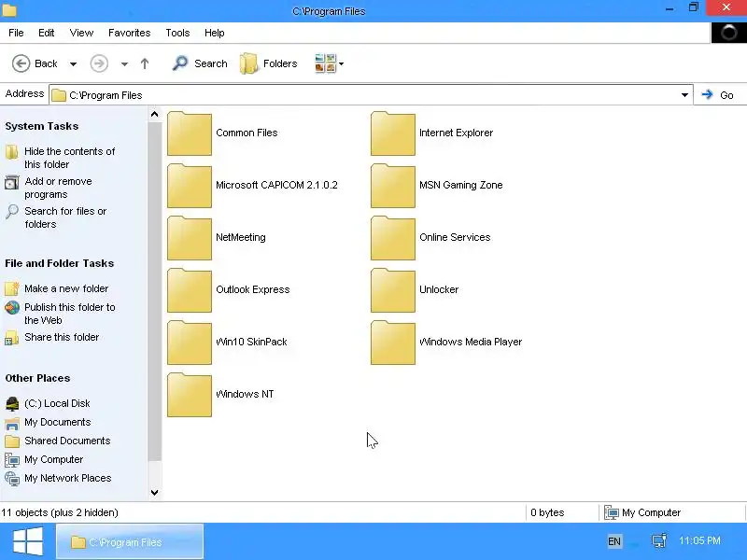Click Make a new folder link

66,288
